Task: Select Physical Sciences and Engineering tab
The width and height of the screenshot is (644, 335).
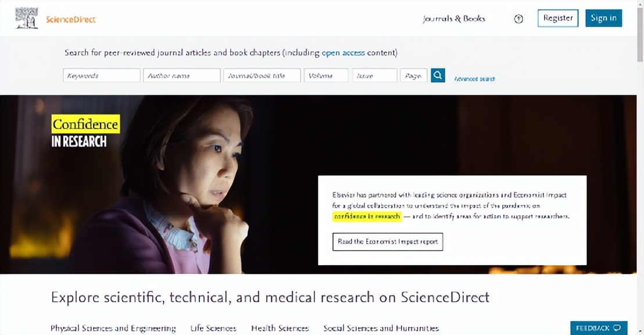Action: 113,328
